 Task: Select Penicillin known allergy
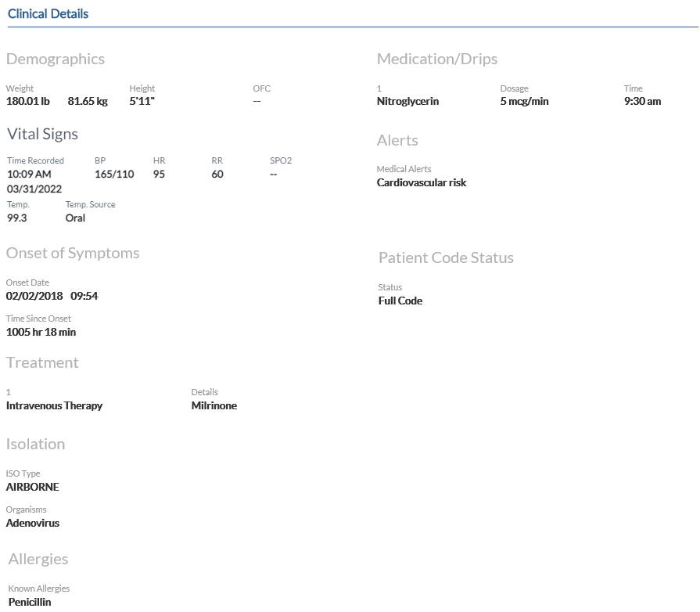coord(30,602)
